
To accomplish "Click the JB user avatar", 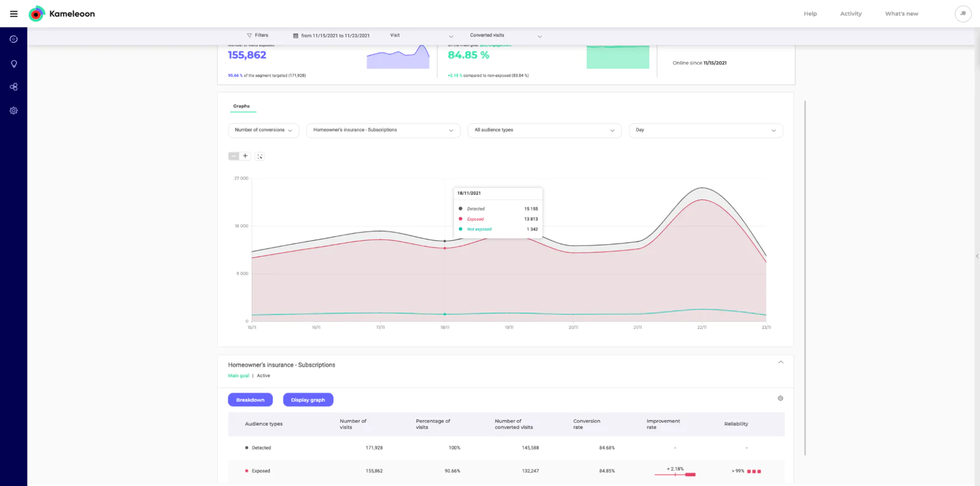I will 963,13.
